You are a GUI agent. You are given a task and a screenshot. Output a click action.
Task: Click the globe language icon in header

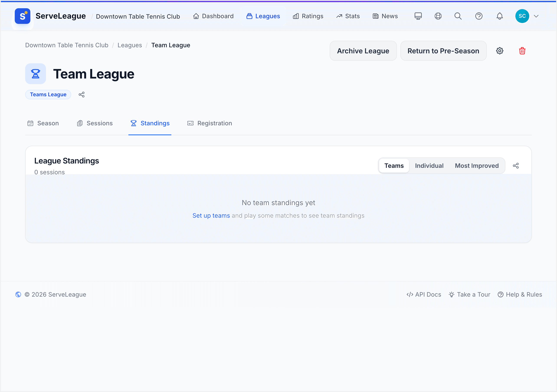click(x=438, y=16)
